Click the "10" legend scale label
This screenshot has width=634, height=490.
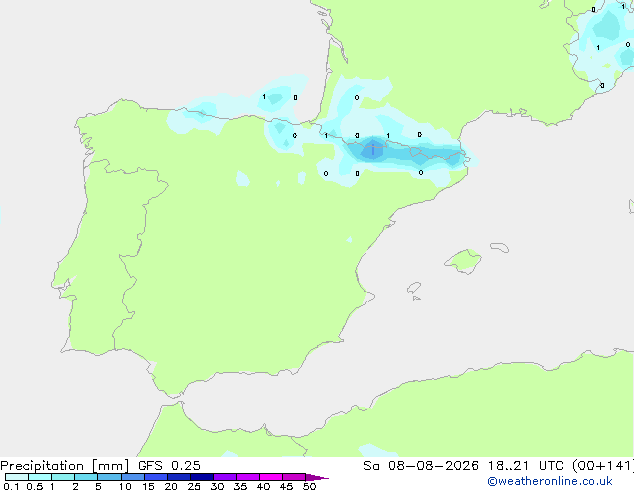[x=125, y=486]
